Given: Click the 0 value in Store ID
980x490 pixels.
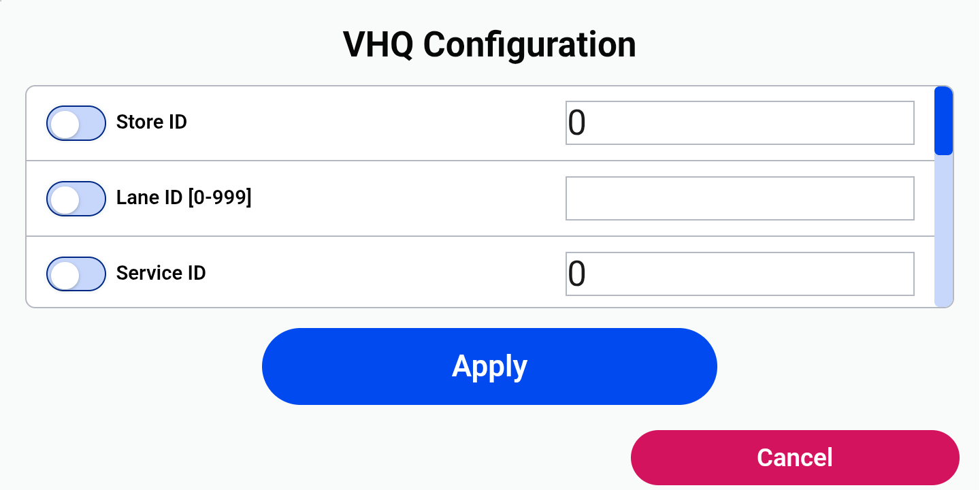Looking at the screenshot, I should click(x=576, y=123).
